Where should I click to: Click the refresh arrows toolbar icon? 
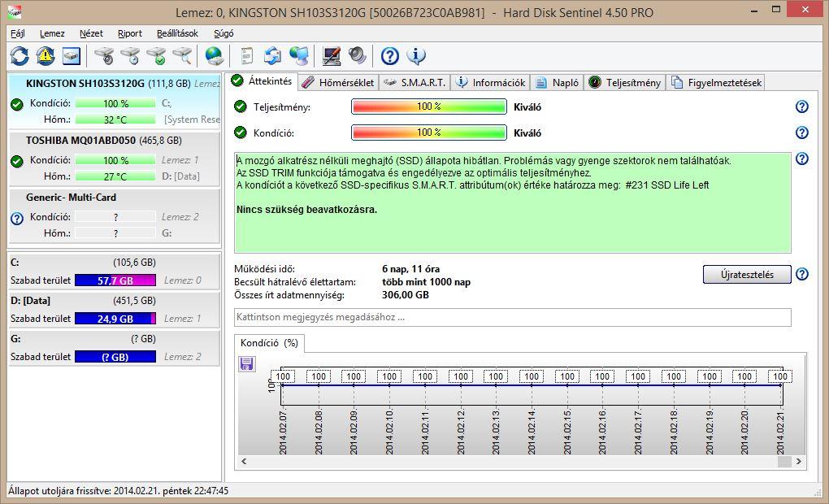[20, 56]
